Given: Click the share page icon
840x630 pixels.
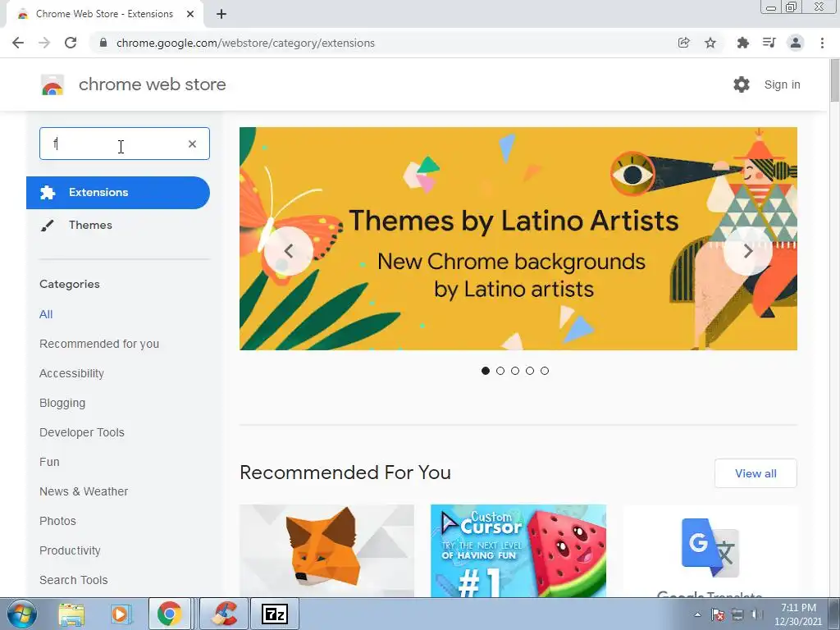Looking at the screenshot, I should [x=684, y=43].
